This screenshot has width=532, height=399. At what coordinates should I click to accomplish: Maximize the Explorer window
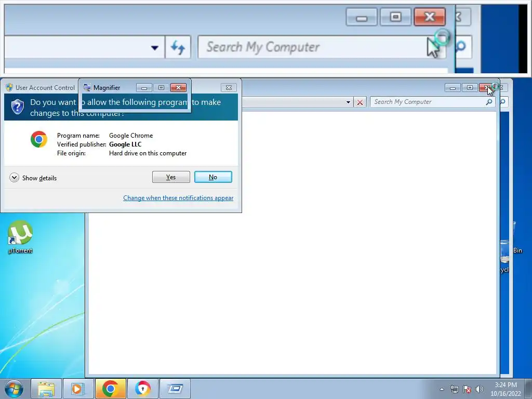pos(470,87)
